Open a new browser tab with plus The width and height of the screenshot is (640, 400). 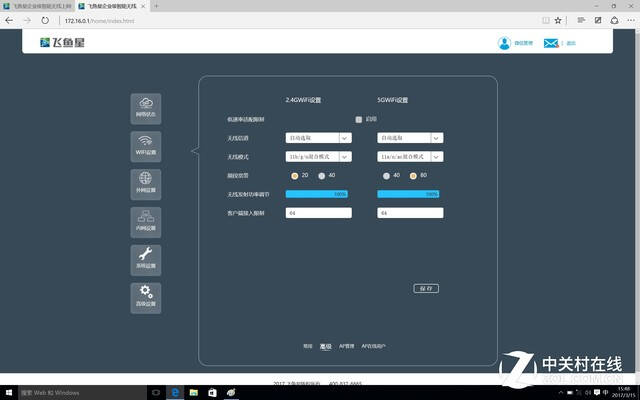click(x=156, y=6)
